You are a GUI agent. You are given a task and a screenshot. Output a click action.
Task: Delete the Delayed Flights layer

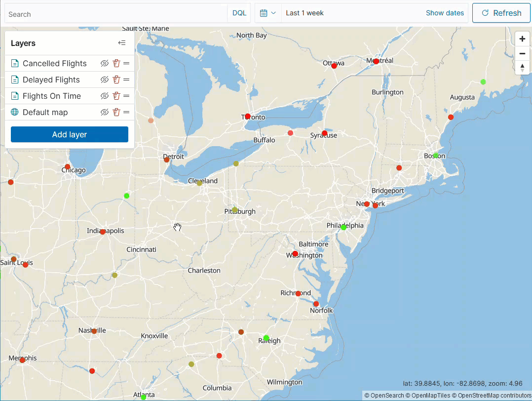116,80
